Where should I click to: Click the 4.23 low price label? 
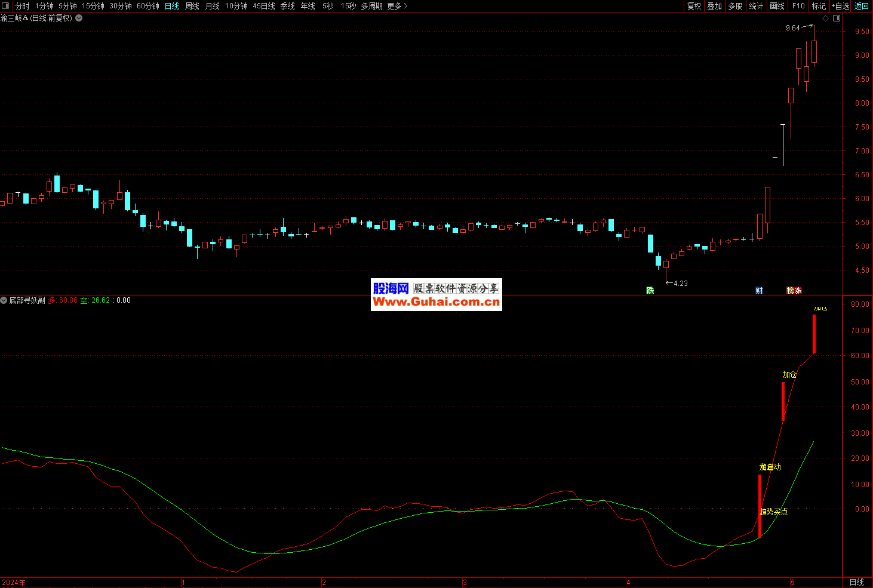(x=681, y=284)
